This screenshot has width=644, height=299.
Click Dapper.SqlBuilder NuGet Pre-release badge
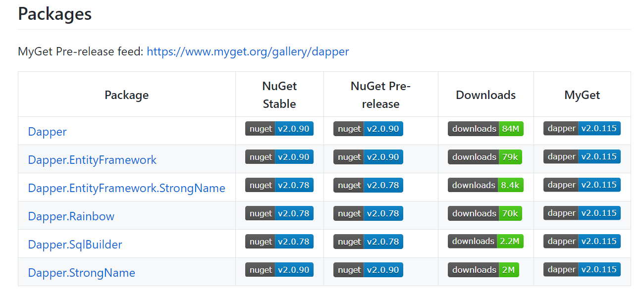[368, 242]
